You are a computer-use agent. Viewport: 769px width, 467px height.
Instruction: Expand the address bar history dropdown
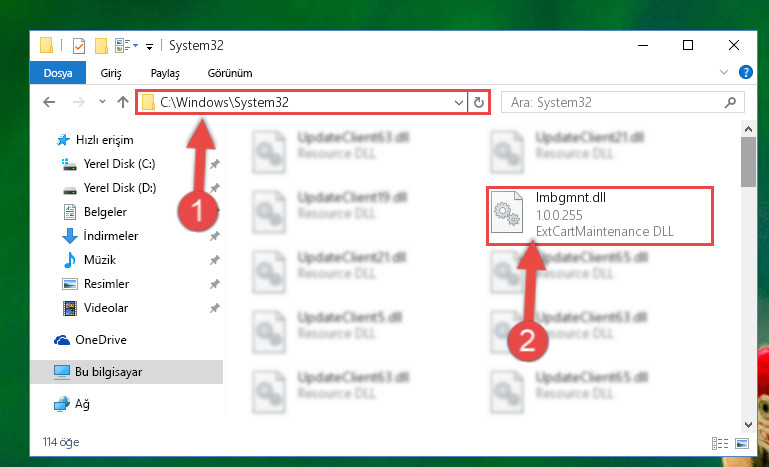pyautogui.click(x=459, y=103)
